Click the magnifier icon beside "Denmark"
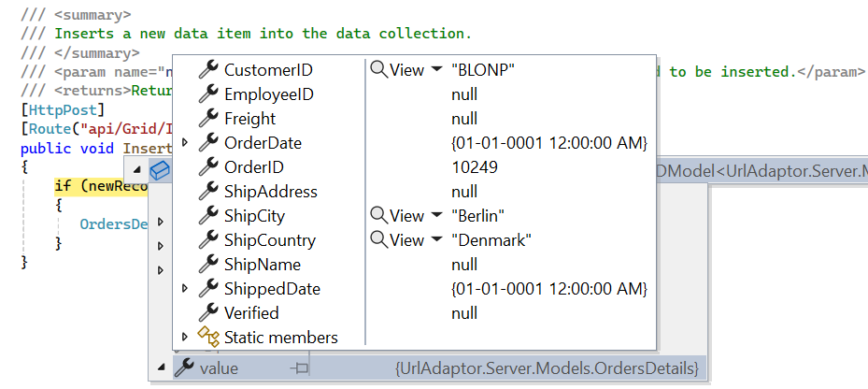This screenshot has height=389, width=868. coord(379,240)
